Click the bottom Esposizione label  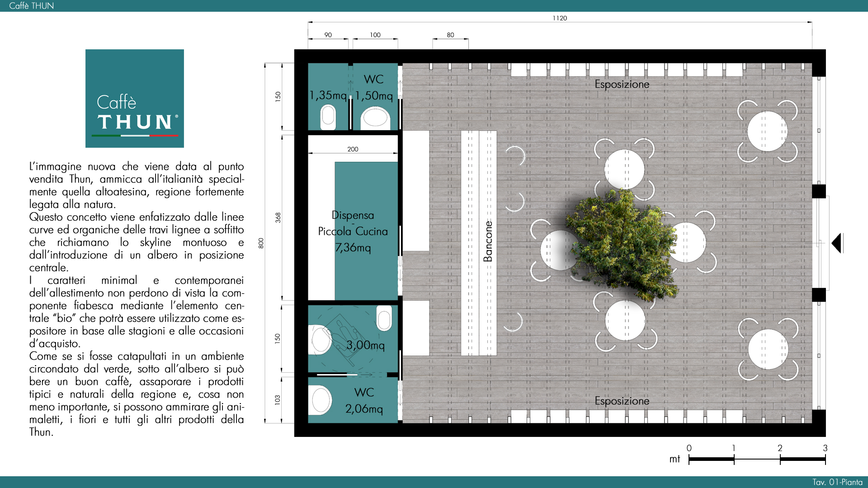pos(622,401)
